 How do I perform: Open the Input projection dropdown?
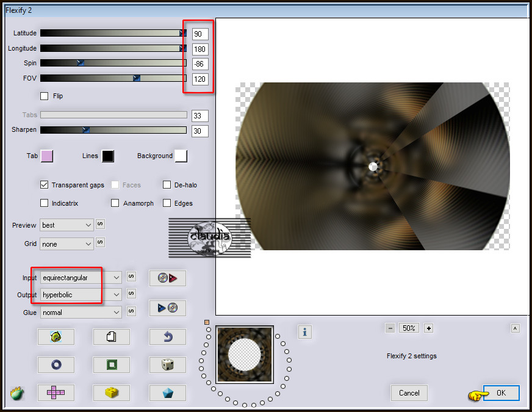tap(81, 278)
